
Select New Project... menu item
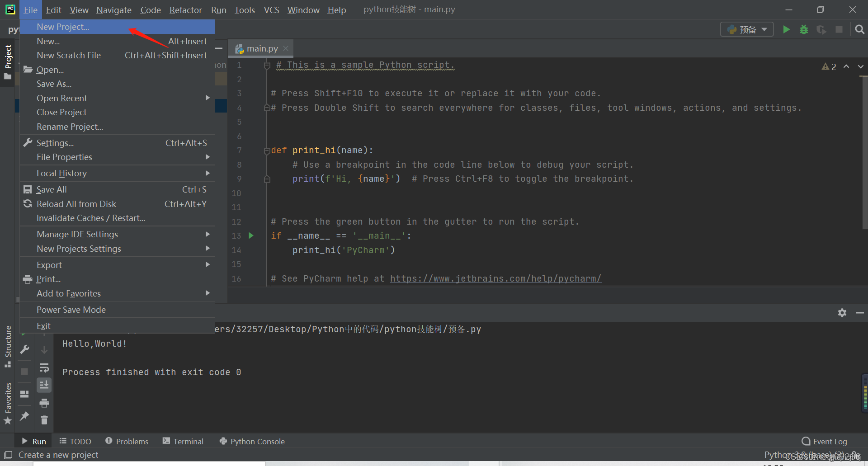point(117,27)
